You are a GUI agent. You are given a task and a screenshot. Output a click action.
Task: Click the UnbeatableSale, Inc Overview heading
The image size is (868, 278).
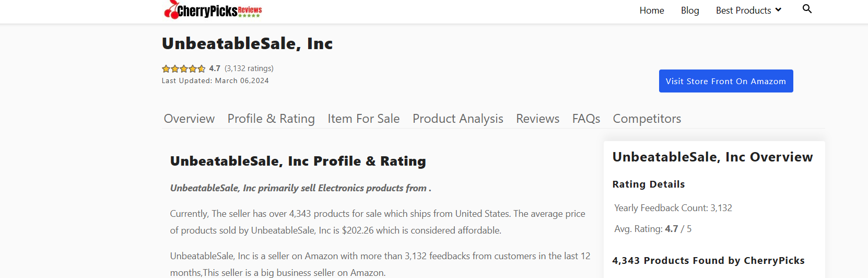pos(712,157)
